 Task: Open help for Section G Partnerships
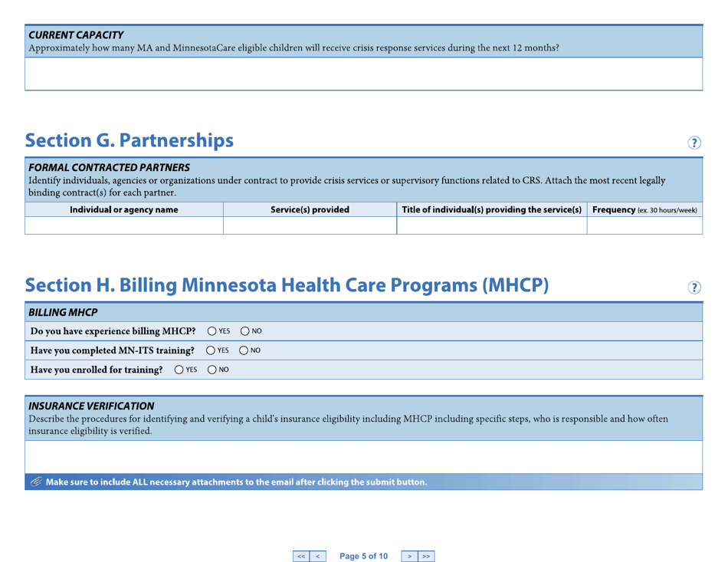[x=694, y=143]
